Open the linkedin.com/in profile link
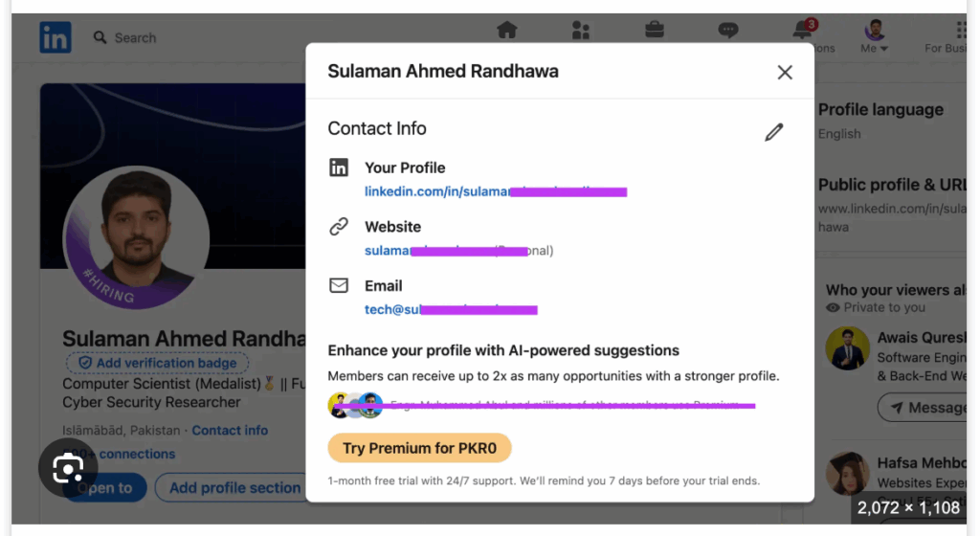The width and height of the screenshot is (980, 536). pyautogui.click(x=438, y=191)
